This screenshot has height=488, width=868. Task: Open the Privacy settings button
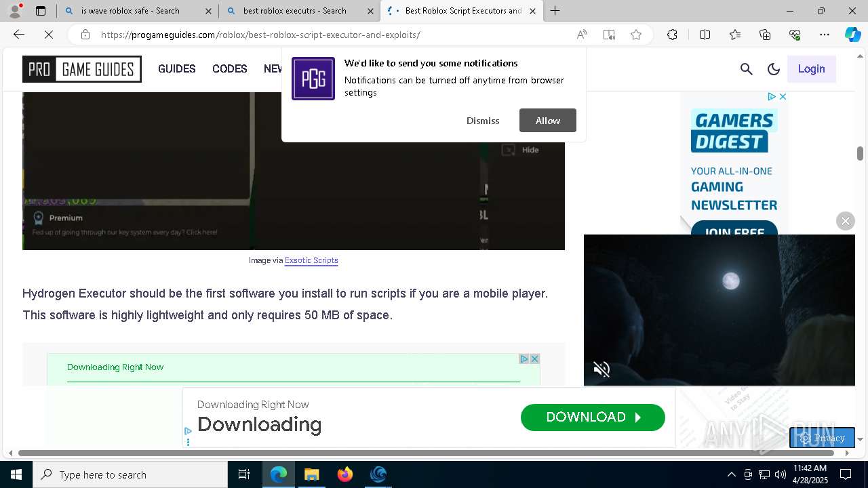pos(822,438)
